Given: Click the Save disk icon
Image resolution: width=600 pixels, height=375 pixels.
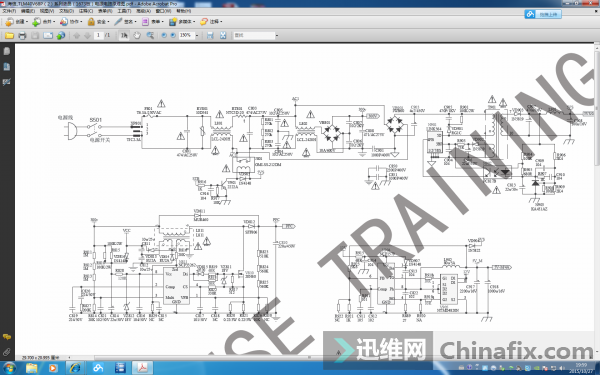Looking at the screenshot, I should click(35, 36).
